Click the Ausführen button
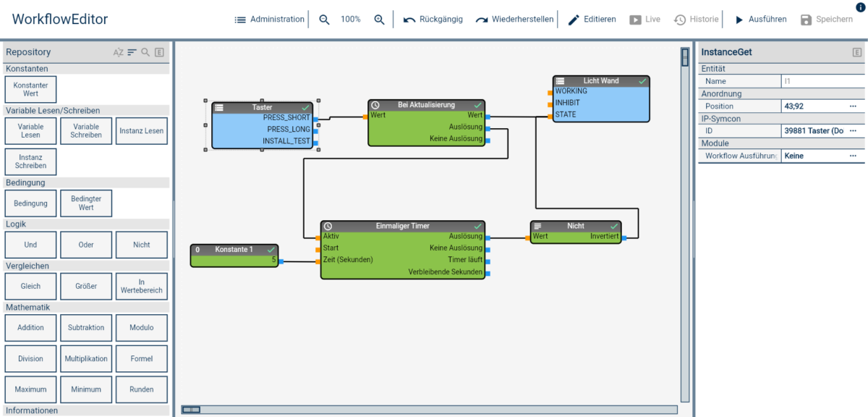 [x=761, y=19]
